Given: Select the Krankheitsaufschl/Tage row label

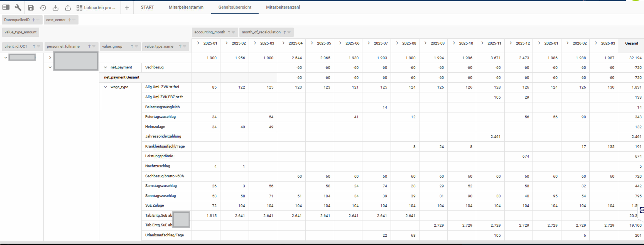Looking at the screenshot, I should pyautogui.click(x=165, y=146).
